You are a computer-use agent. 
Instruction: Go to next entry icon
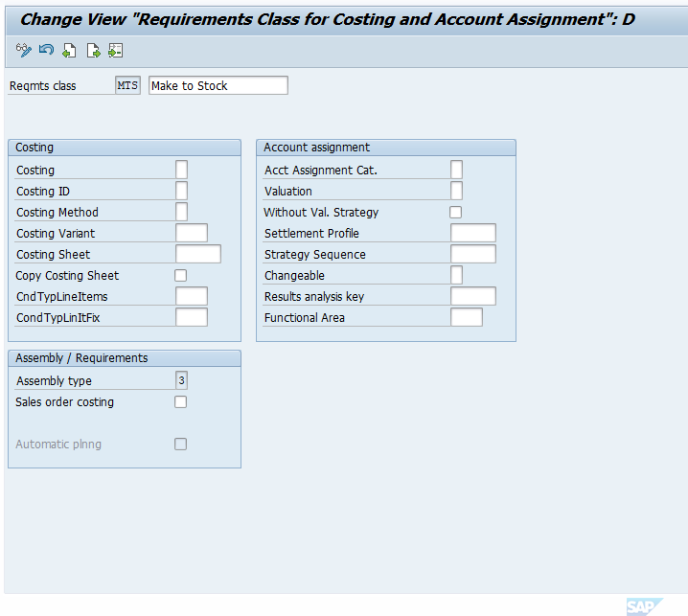[x=93, y=51]
